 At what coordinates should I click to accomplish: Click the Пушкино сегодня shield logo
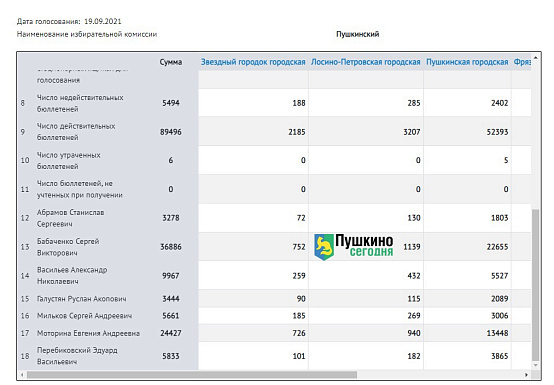tap(324, 247)
